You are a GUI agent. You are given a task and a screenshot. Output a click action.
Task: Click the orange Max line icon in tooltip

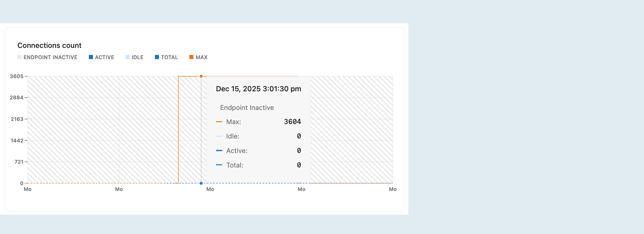(219, 122)
